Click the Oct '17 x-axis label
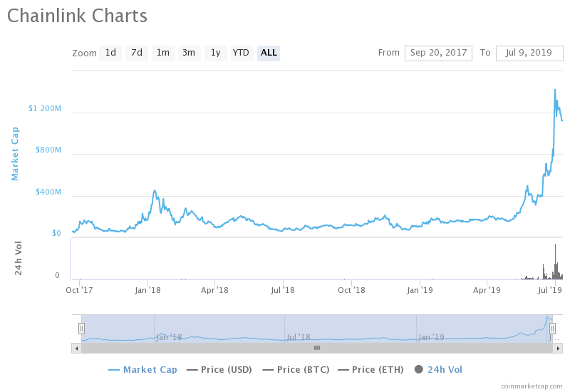The width and height of the screenshot is (570, 392). point(79,290)
